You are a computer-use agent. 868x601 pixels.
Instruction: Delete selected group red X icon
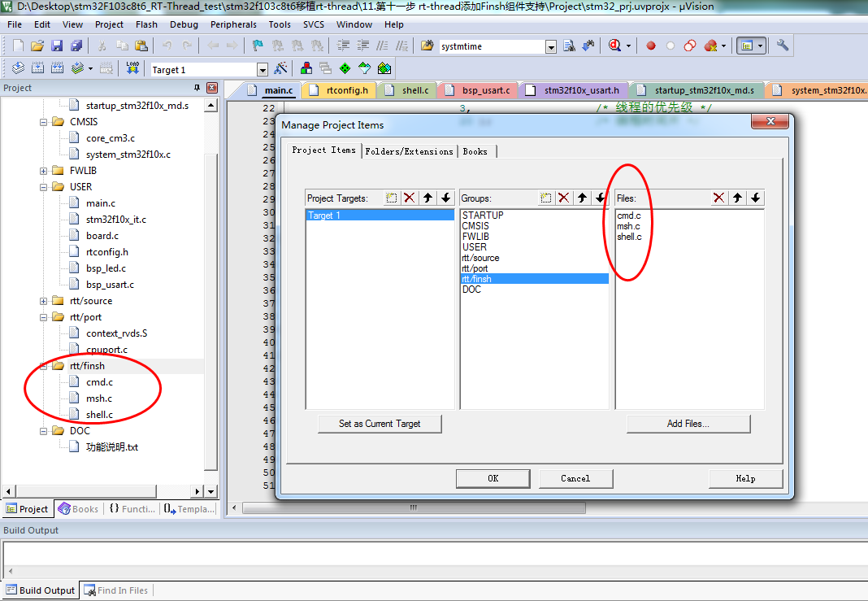click(563, 198)
